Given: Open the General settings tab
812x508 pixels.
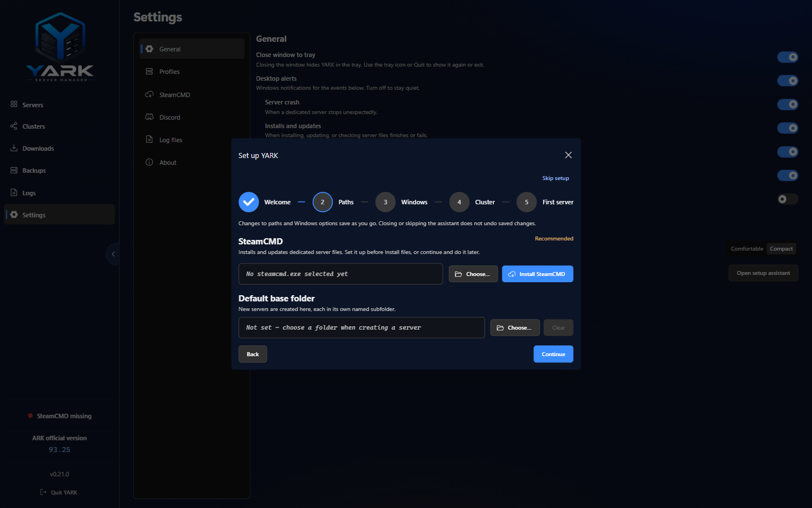Looking at the screenshot, I should pos(192,49).
